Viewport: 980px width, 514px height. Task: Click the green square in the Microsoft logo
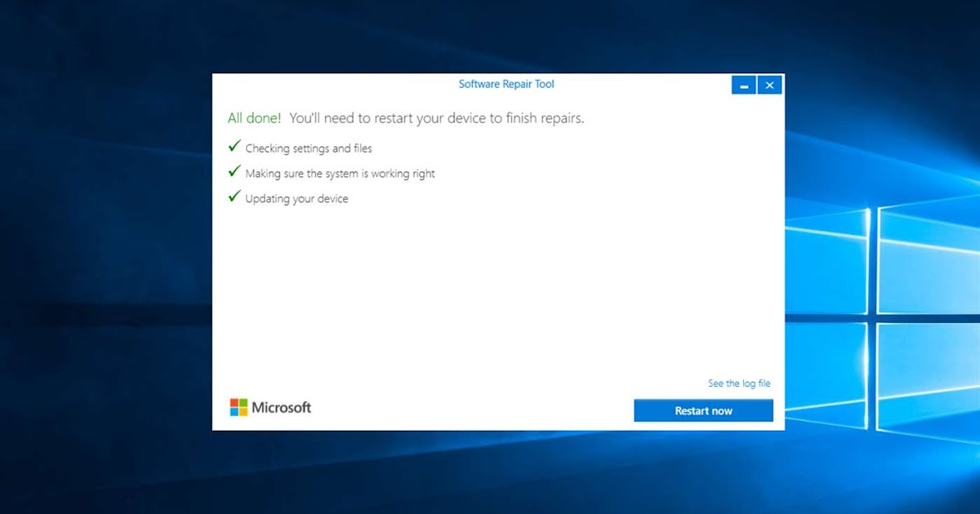click(x=243, y=401)
